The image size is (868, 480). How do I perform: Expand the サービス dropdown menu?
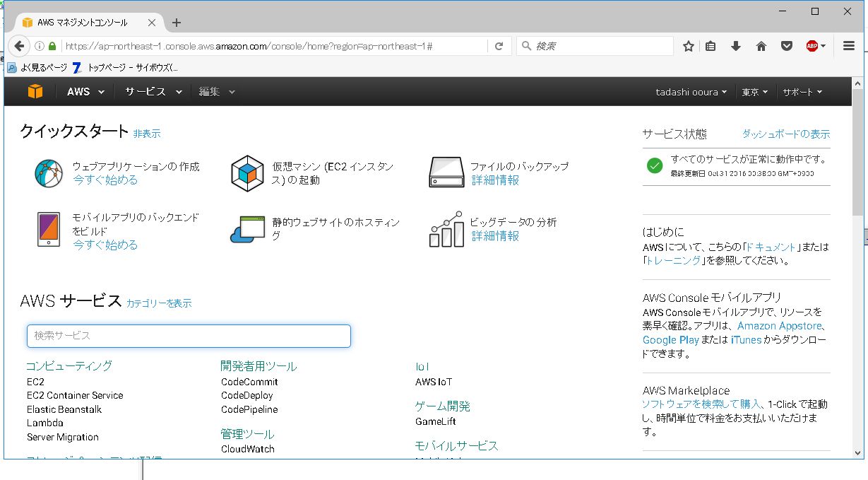[x=153, y=92]
